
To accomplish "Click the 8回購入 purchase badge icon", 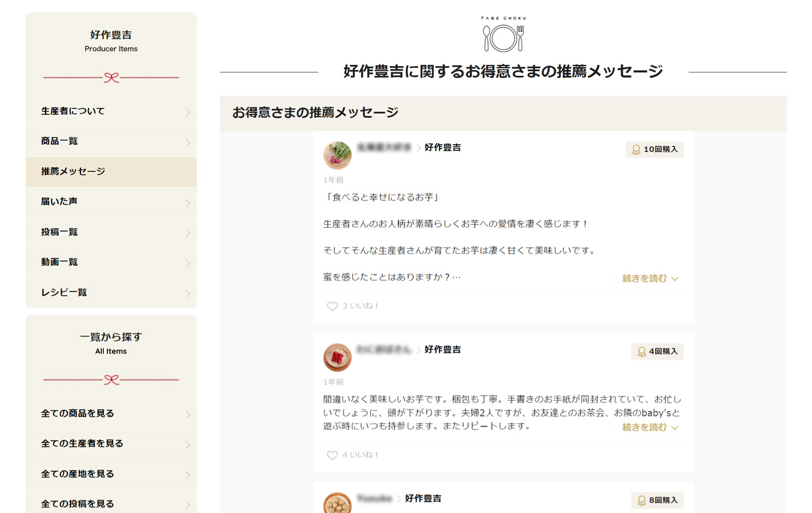I will [x=642, y=500].
